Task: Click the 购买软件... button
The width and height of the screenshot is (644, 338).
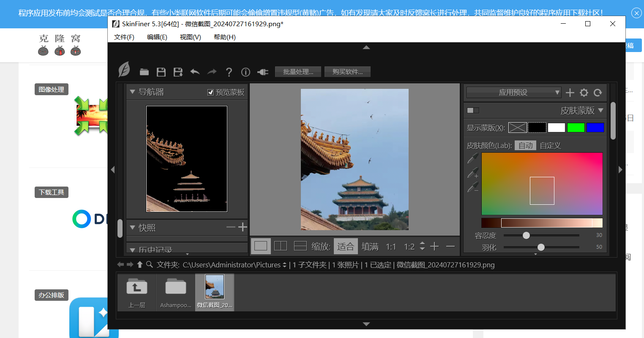Action: click(348, 72)
